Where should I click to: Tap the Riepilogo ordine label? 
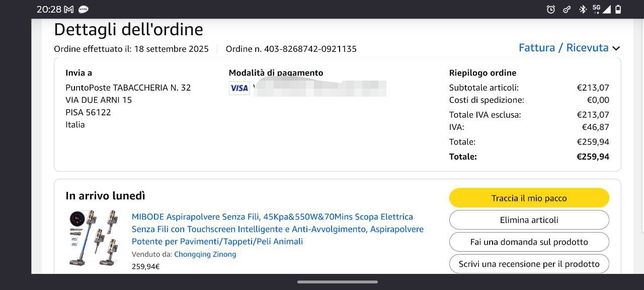(482, 73)
